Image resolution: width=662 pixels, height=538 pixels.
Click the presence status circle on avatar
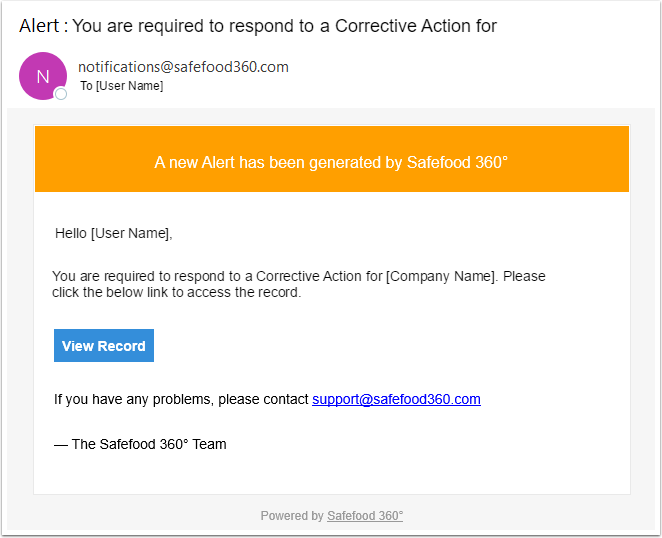[60, 94]
